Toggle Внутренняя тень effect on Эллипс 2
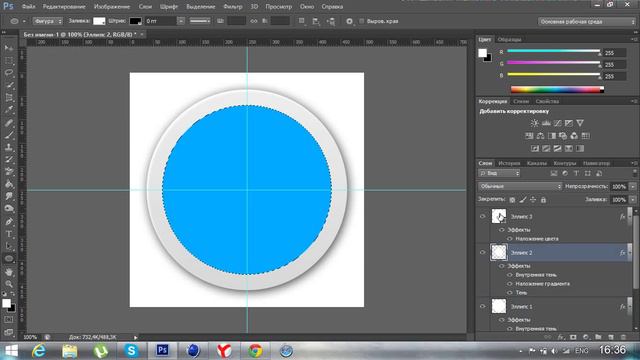Image resolution: width=640 pixels, height=360 pixels. coord(509,275)
